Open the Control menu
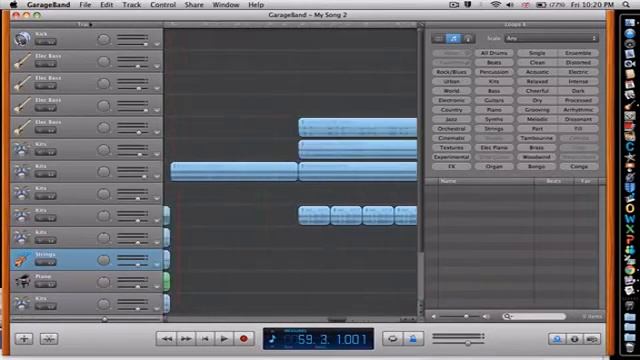Viewport: 640px width, 360px height. point(163,5)
